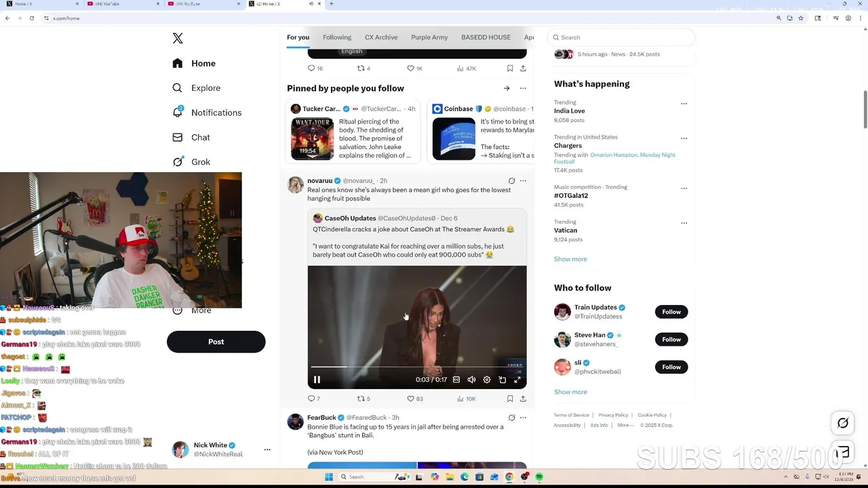The image size is (868, 488).
Task: Open Explore in the sidebar
Action: [x=196, y=88]
